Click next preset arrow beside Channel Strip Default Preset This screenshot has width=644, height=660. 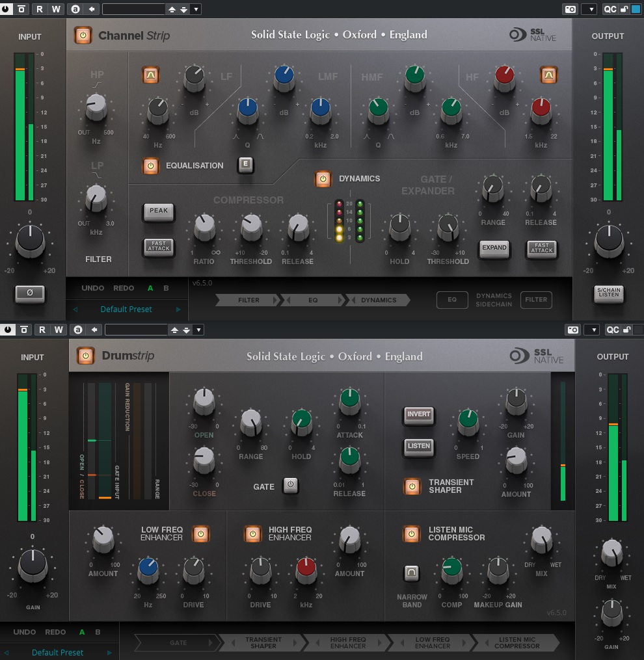(x=178, y=310)
